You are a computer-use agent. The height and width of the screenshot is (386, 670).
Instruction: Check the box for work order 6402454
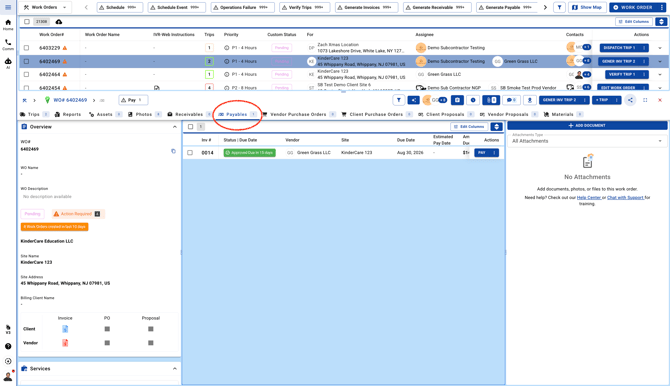26,88
